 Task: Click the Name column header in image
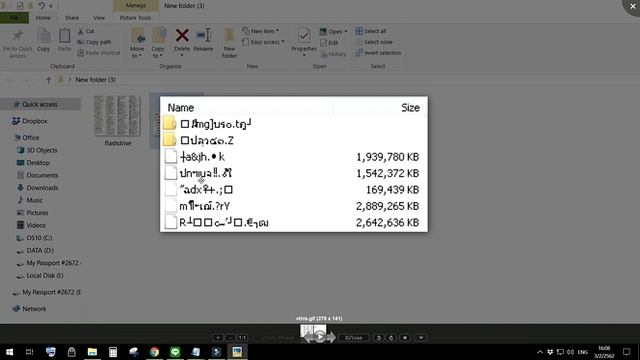pyautogui.click(x=181, y=108)
